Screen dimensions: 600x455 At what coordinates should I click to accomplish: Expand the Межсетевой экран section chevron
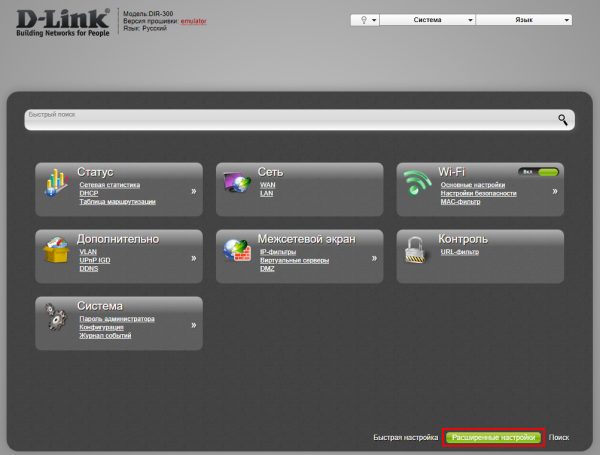[374, 258]
